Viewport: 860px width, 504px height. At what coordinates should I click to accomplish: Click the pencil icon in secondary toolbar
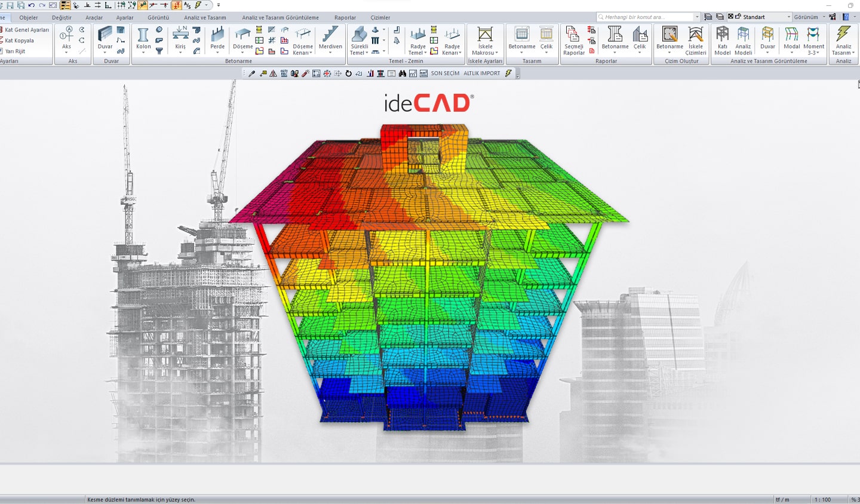coord(251,73)
